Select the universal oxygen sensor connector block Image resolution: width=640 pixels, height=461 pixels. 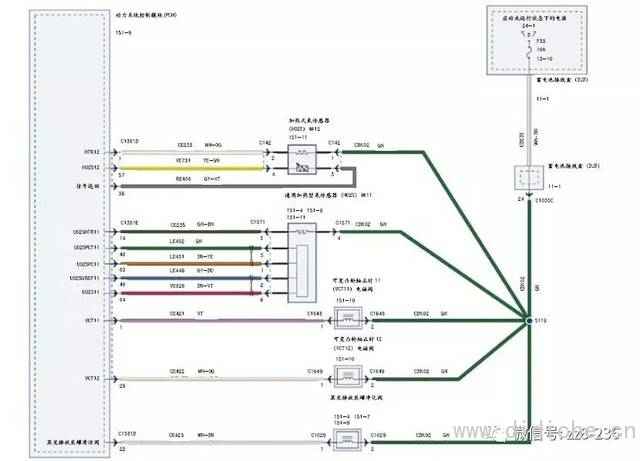(x=301, y=263)
